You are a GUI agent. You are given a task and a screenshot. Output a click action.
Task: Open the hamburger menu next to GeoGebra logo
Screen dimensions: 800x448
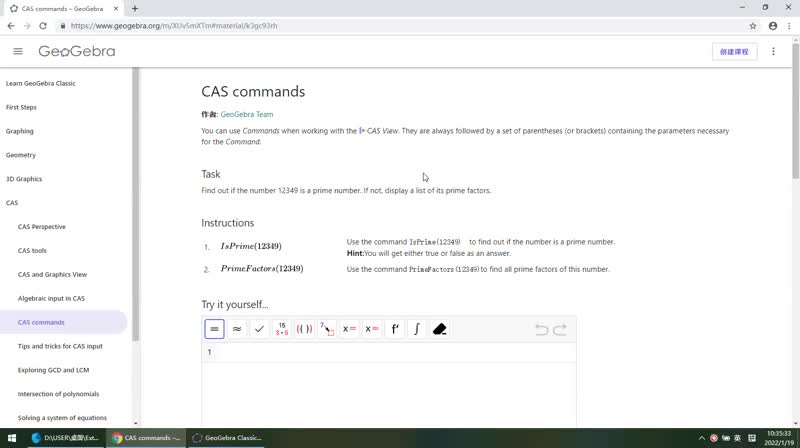18,51
